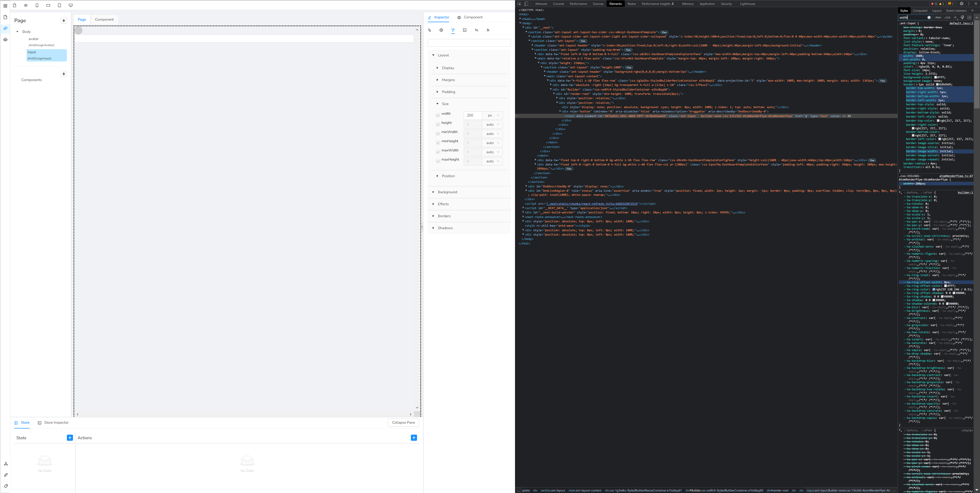This screenshot has height=493, width=980.
Task: Toggle the device toolbar icon in DevTools
Action: pyautogui.click(x=526, y=3)
